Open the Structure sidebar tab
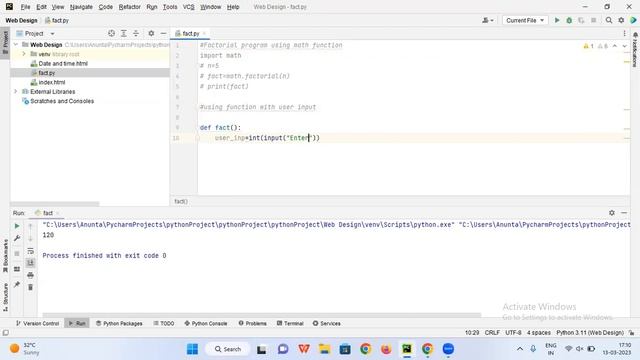Viewport: 640px width, 360px height. coord(5,297)
